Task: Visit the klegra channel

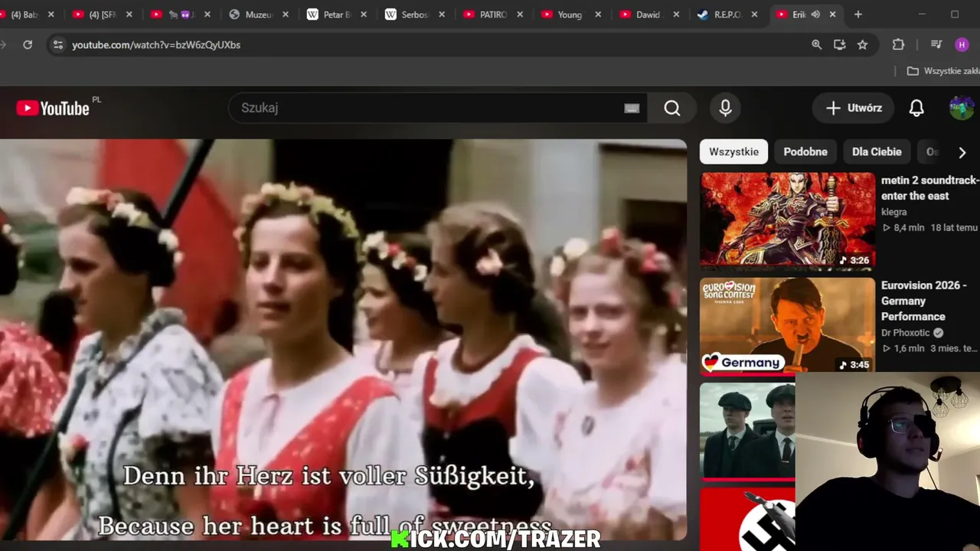Action: [894, 212]
